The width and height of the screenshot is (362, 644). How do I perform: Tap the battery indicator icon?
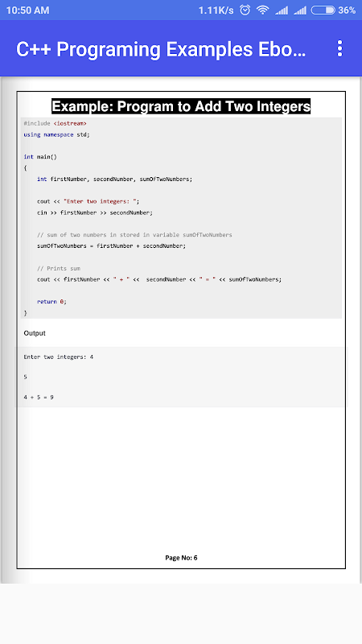pyautogui.click(x=323, y=10)
